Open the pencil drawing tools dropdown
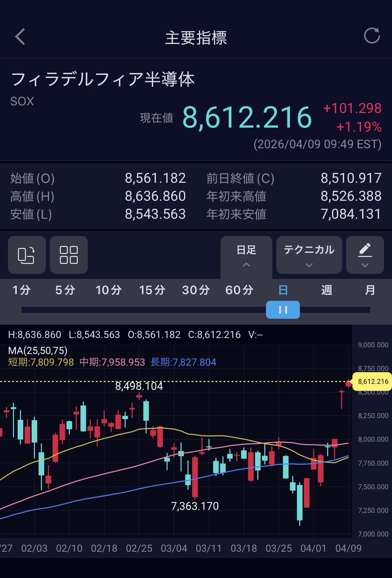392x578 pixels. (x=365, y=255)
